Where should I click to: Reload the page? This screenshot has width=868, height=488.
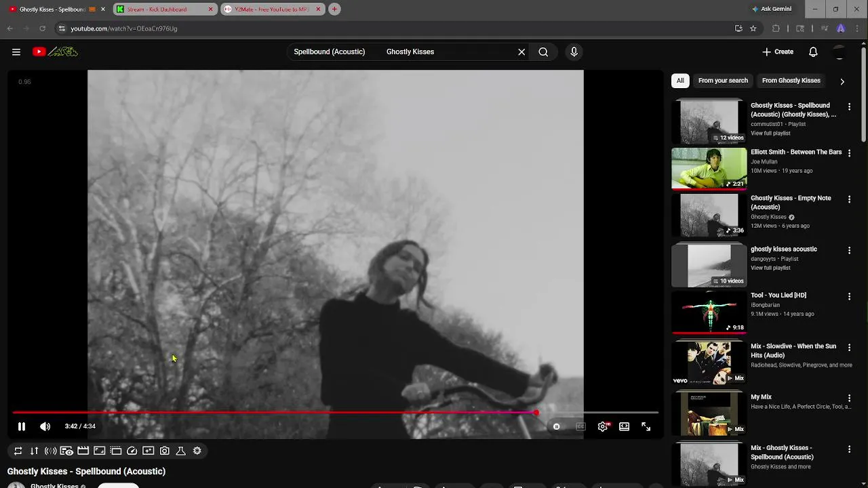pos(42,28)
